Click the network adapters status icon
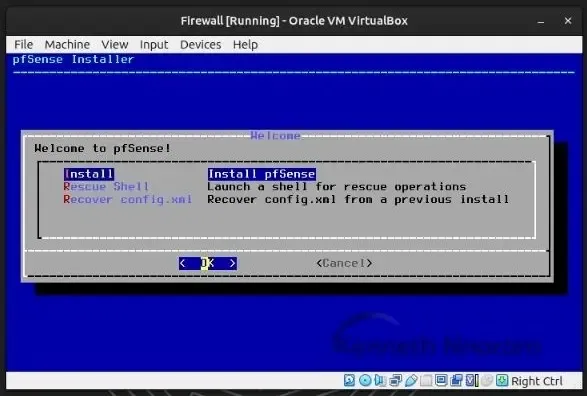Viewport: 587px width, 396px height. click(x=395, y=380)
